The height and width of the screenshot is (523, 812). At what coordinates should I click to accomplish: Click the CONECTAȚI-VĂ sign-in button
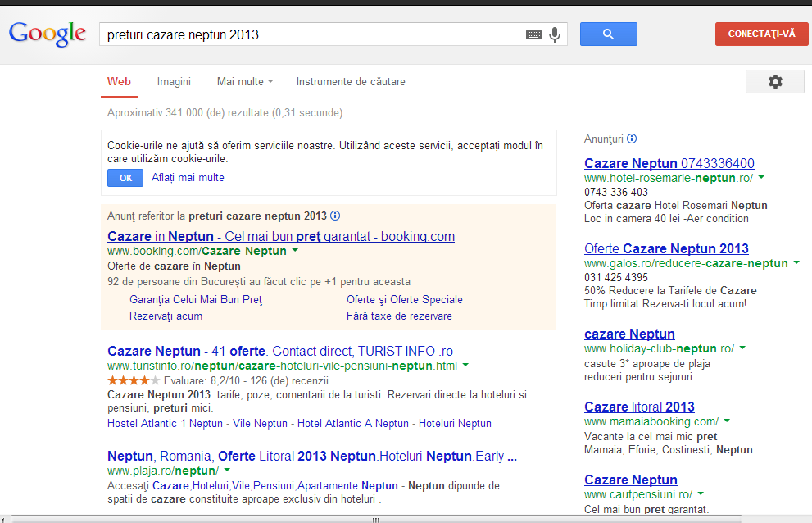point(761,34)
